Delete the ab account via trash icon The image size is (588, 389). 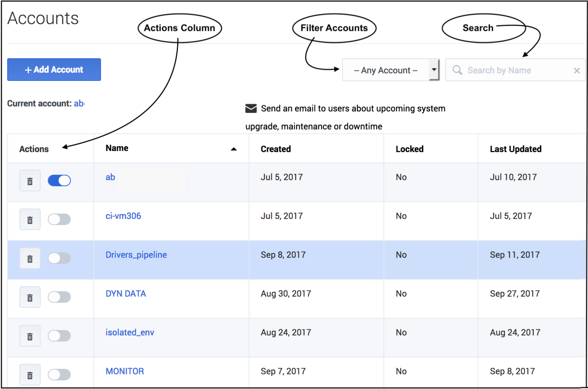(30, 181)
